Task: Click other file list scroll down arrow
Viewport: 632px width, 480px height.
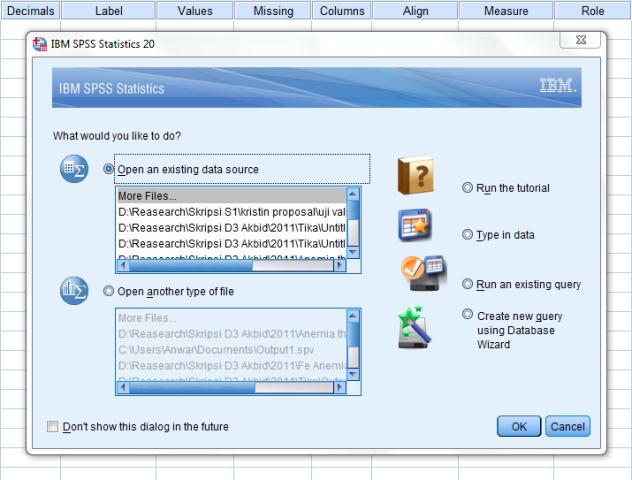Action: [x=353, y=374]
